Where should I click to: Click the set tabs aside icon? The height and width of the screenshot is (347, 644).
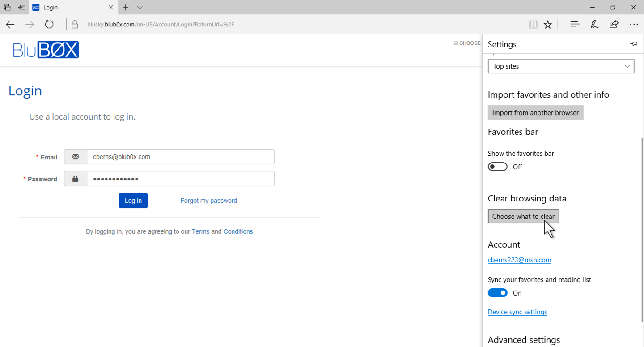[21, 8]
